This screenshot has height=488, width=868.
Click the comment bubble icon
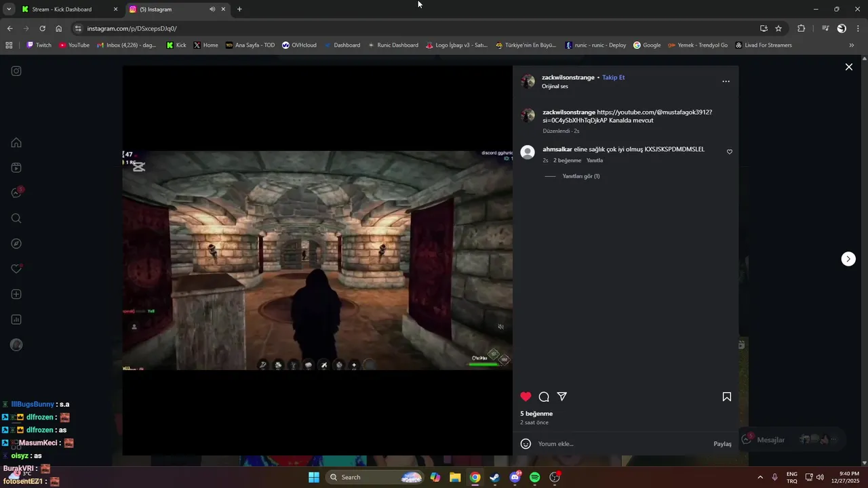pyautogui.click(x=544, y=396)
